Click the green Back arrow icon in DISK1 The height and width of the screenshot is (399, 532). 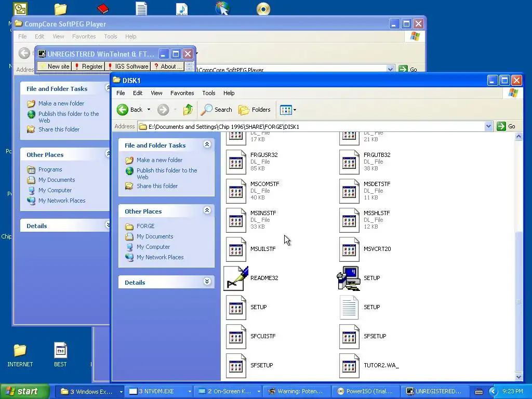(x=123, y=110)
